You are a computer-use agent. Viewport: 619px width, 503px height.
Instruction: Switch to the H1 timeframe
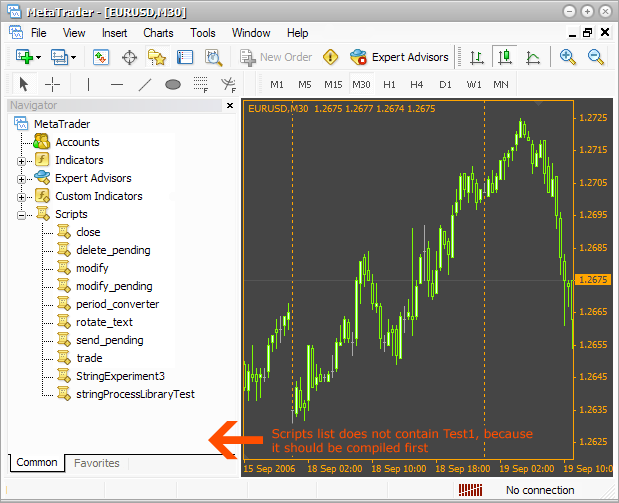[x=389, y=84]
